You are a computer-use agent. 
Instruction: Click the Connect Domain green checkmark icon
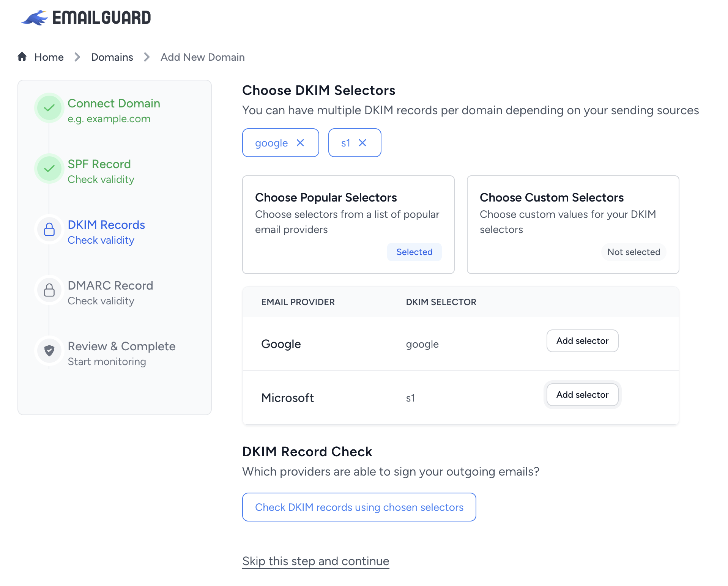point(49,108)
